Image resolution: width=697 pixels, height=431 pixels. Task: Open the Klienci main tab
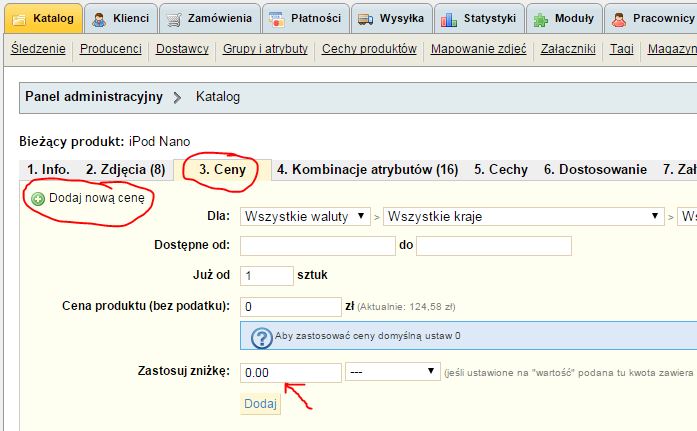point(121,18)
